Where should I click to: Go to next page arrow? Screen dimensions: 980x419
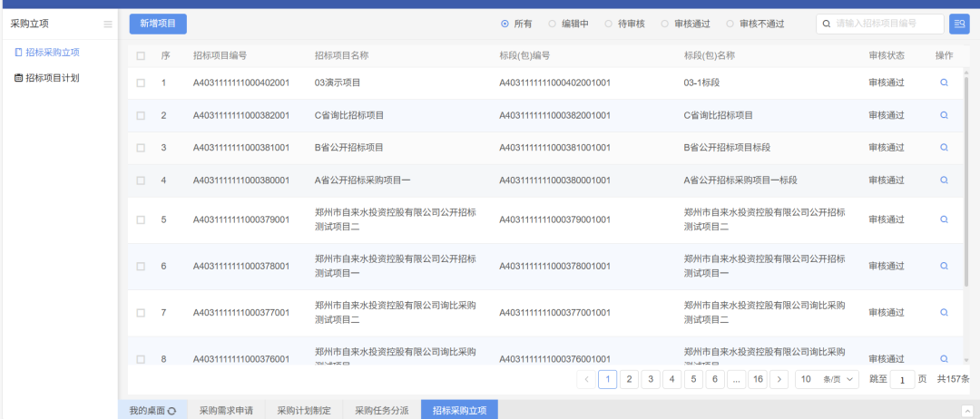tap(779, 380)
